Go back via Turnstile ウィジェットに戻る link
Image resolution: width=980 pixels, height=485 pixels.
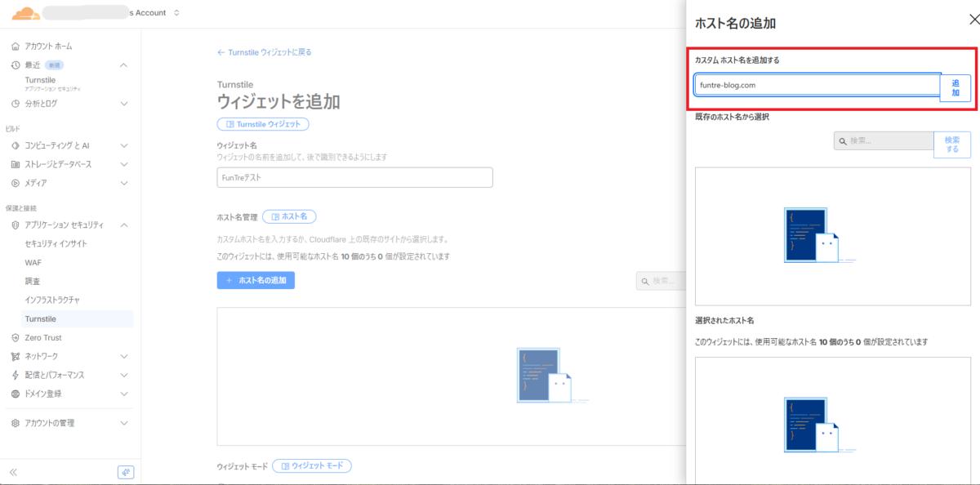(x=264, y=52)
